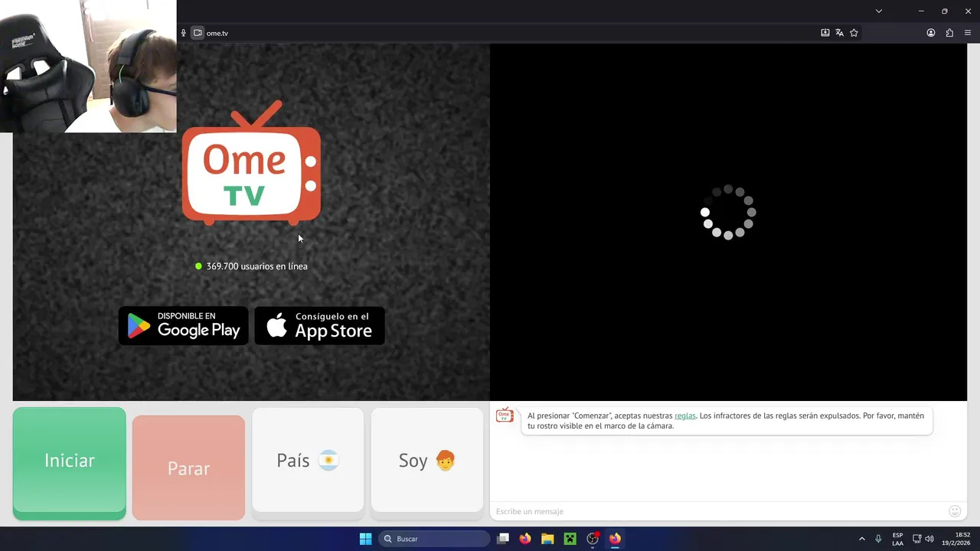980x551 pixels.
Task: Click the ome.tv address bar URL
Action: click(x=217, y=33)
